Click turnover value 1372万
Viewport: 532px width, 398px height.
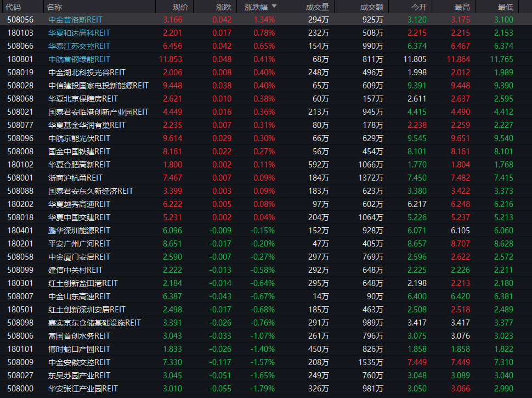click(371, 178)
